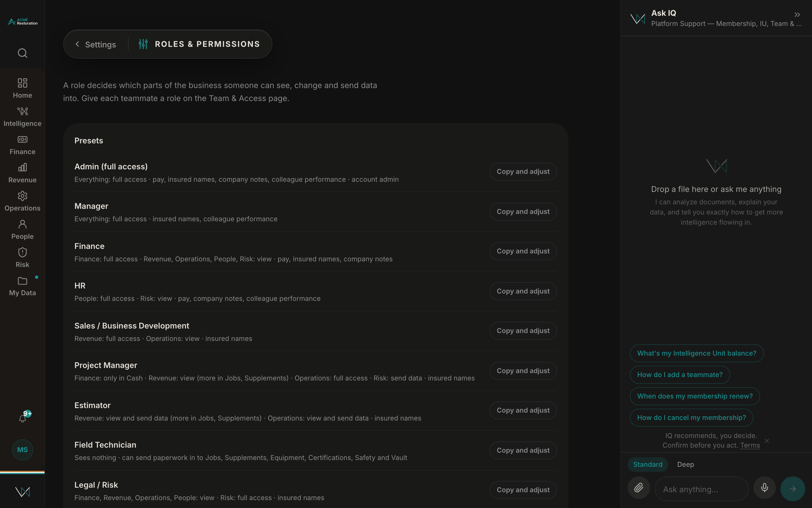Click the 'Field Technician' role name
Screen dimensions: 812x508
[x=105, y=445]
